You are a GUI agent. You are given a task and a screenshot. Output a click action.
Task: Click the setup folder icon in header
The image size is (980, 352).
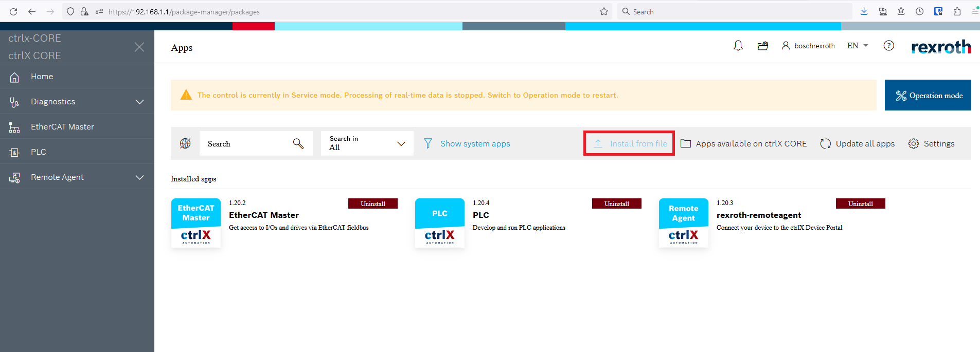[763, 46]
